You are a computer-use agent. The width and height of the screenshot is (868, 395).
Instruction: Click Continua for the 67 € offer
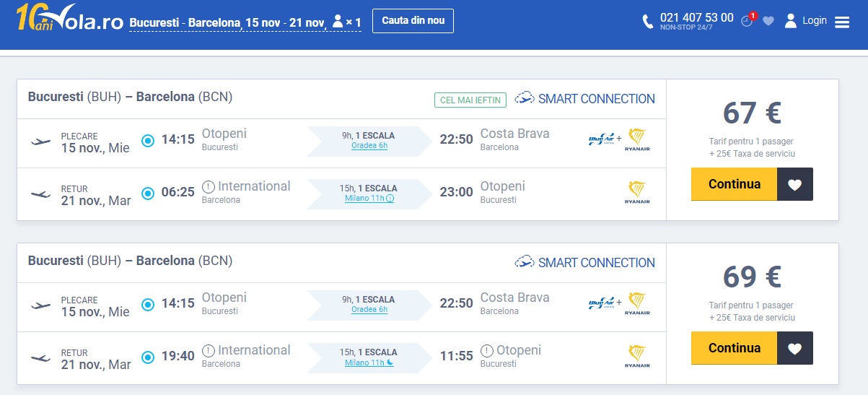point(734,184)
